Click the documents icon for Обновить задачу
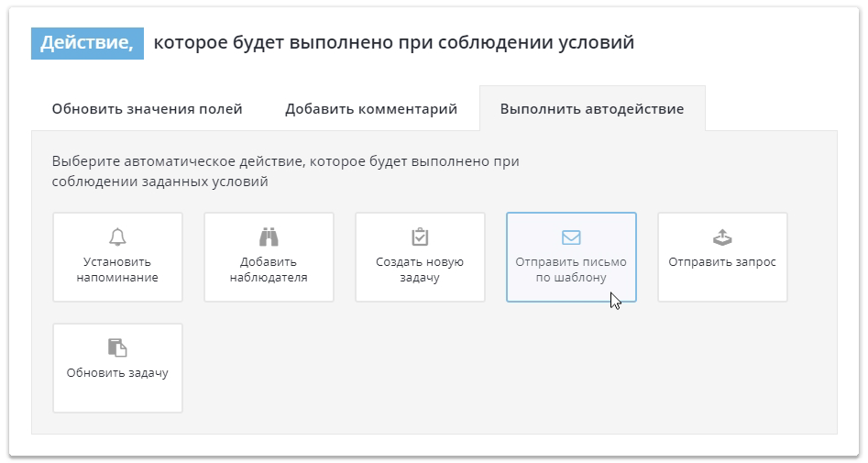868x463 pixels. point(117,347)
